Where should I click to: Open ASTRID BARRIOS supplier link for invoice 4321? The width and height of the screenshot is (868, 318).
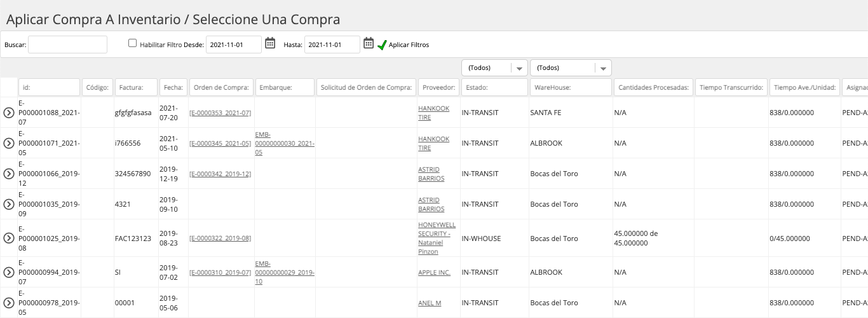431,204
